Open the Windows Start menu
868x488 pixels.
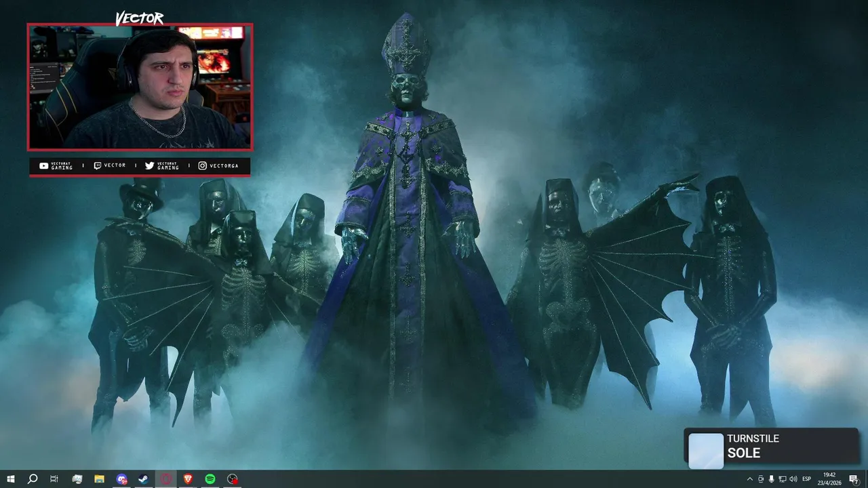10,479
